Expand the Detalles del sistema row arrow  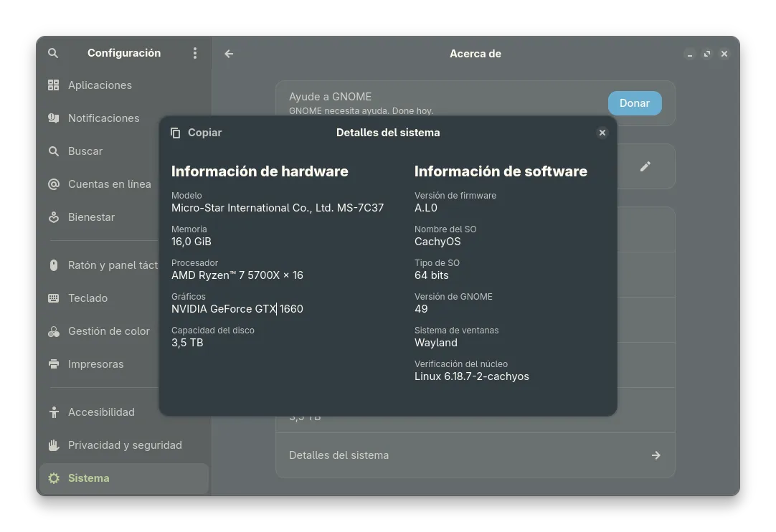pos(656,455)
